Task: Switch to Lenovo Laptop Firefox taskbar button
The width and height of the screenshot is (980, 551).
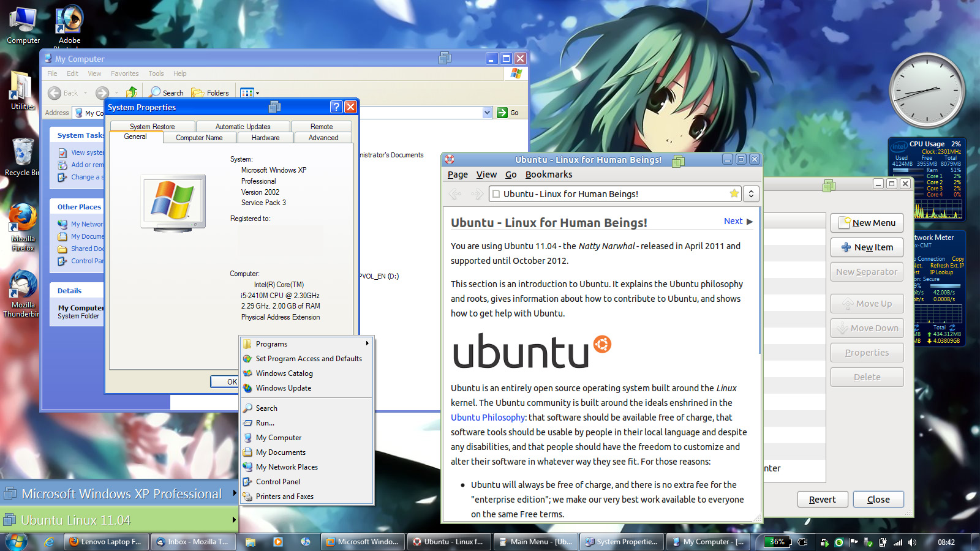Action: click(107, 542)
